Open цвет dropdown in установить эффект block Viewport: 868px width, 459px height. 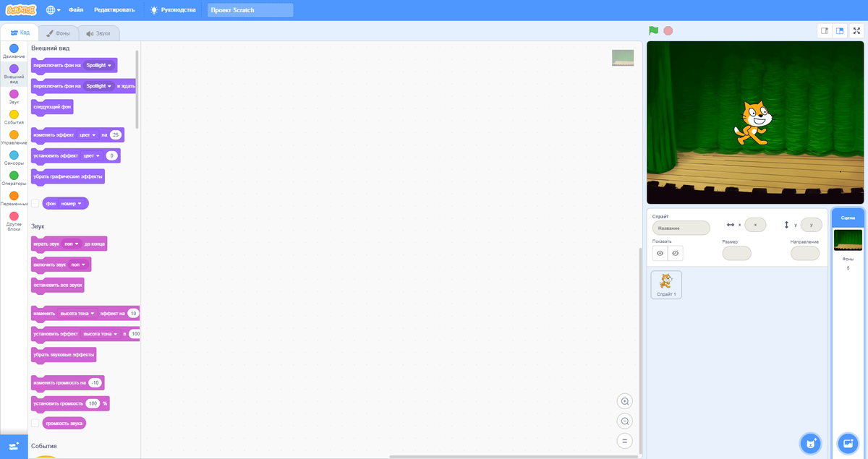coord(92,155)
